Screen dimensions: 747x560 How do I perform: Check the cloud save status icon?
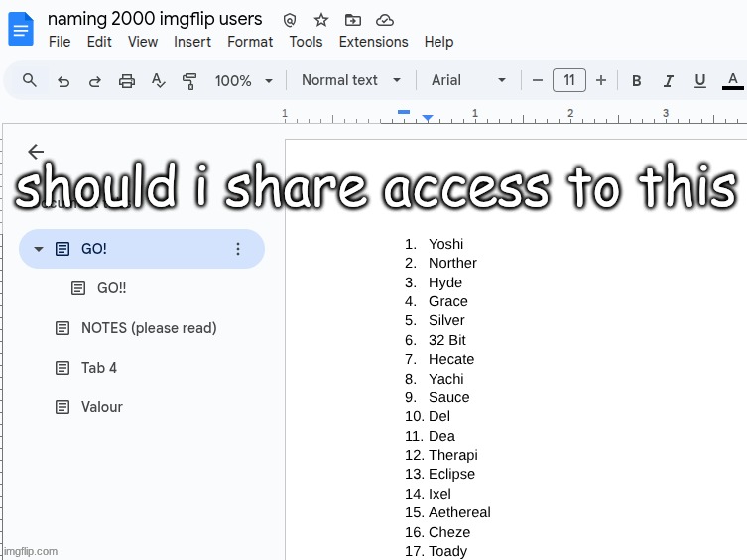(385, 20)
